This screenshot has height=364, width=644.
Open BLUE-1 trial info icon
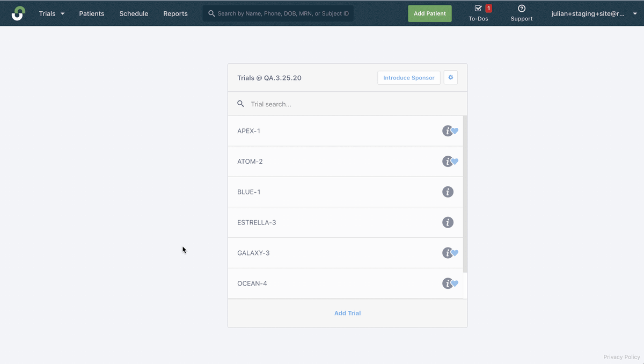pyautogui.click(x=448, y=192)
